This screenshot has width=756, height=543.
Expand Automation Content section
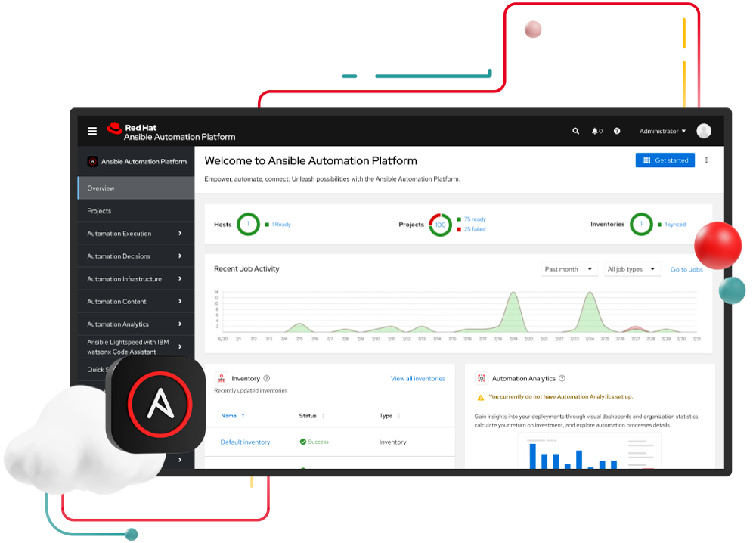(x=135, y=302)
